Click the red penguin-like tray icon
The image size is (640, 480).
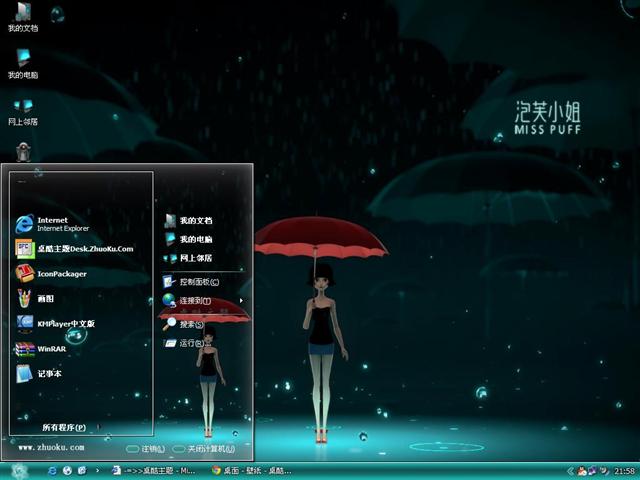[x=582, y=471]
